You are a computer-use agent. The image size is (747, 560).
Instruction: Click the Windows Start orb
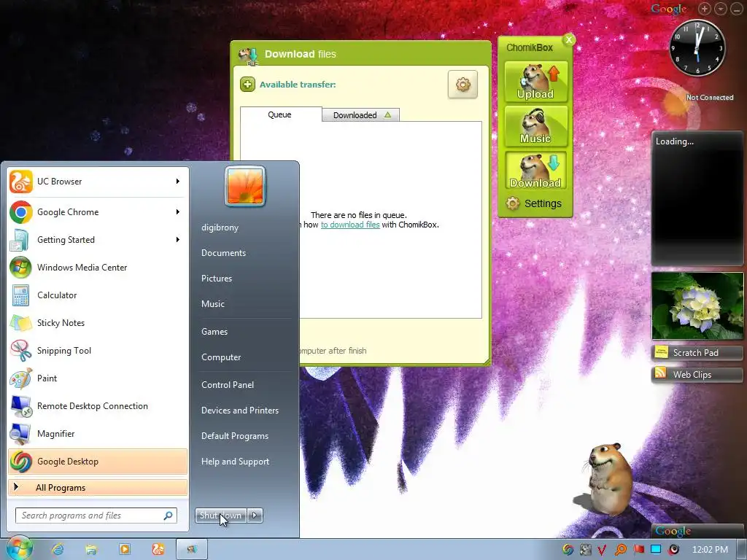tap(19, 548)
